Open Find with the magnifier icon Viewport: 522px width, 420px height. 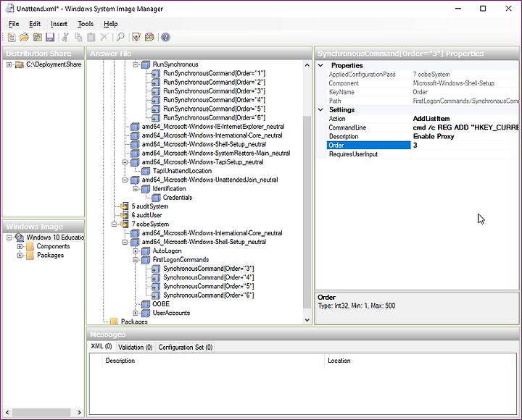click(120, 37)
